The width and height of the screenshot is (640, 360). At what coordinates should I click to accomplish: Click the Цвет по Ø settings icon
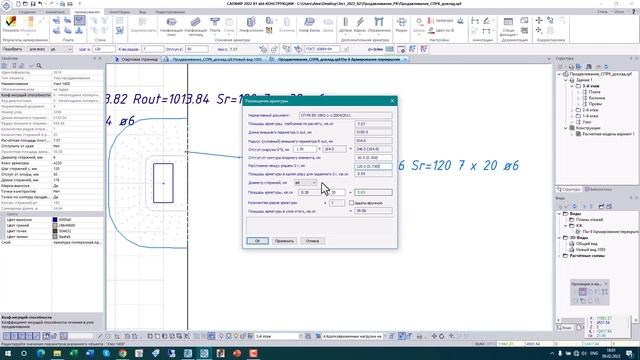441,30
